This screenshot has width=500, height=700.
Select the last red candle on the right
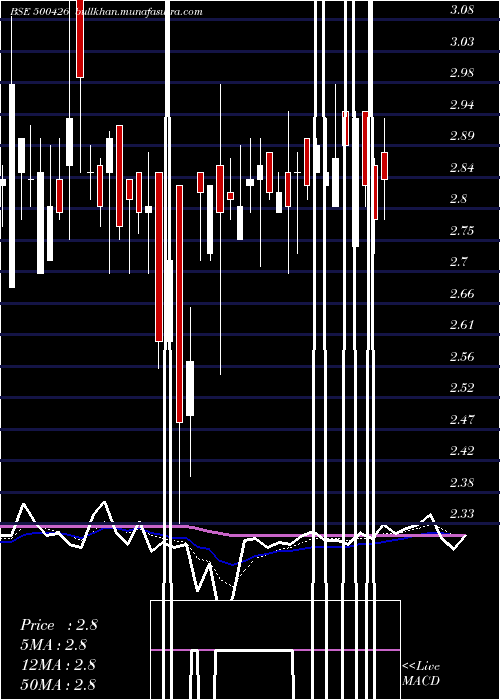click(x=384, y=166)
